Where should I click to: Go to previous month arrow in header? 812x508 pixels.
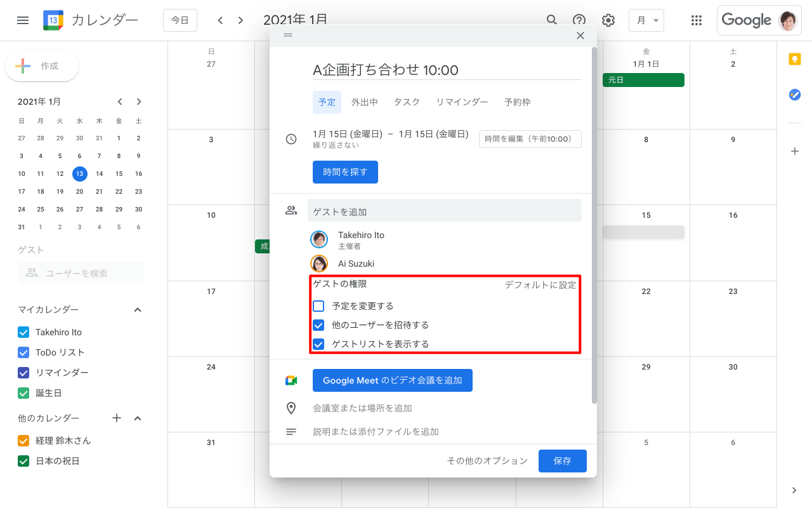coord(220,20)
